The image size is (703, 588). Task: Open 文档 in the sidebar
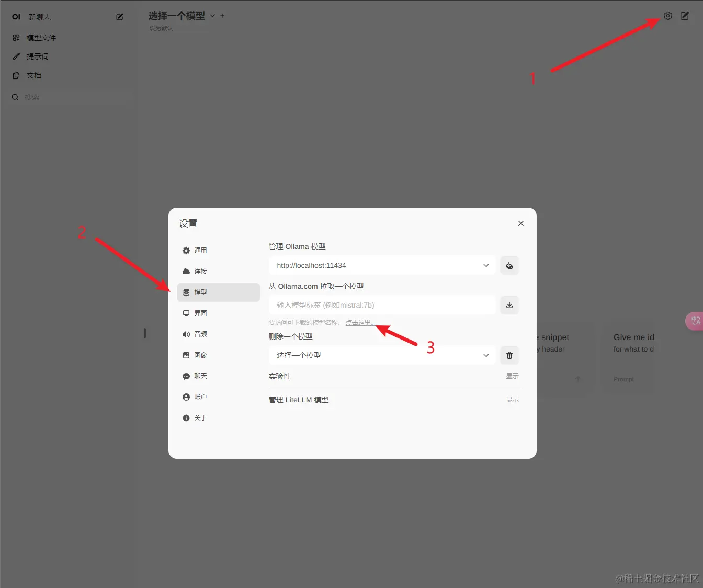click(34, 75)
